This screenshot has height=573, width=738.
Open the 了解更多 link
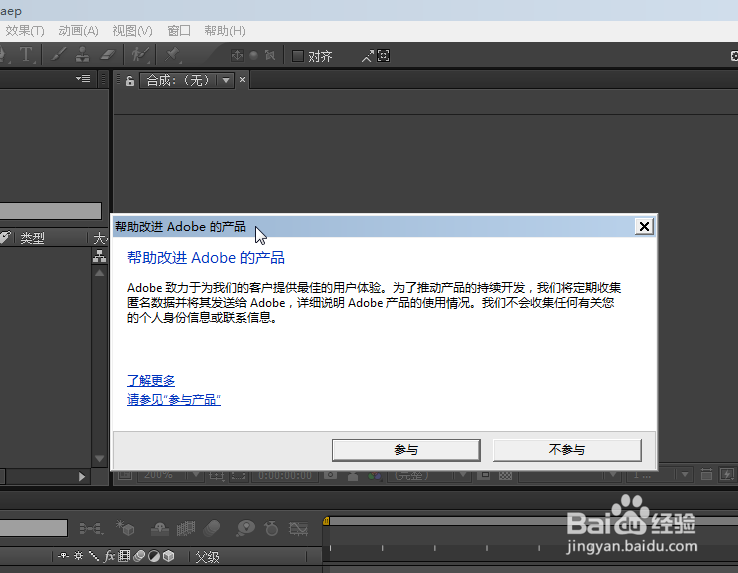click(x=151, y=380)
